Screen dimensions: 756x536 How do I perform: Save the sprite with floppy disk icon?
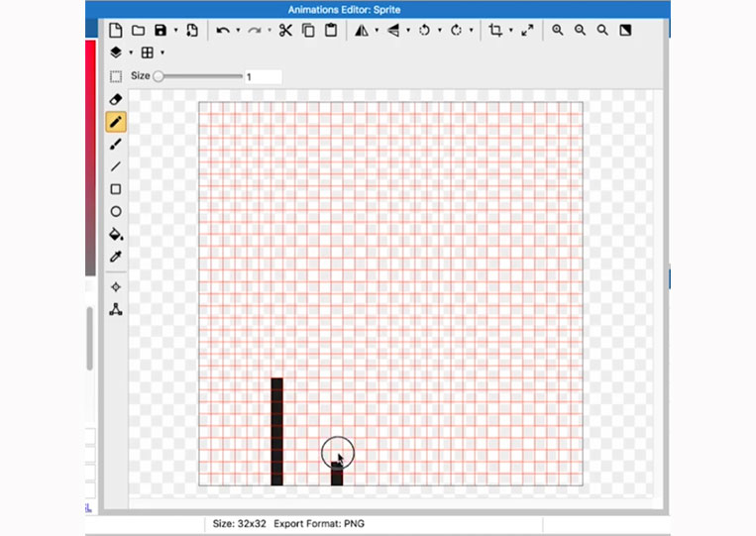(x=161, y=31)
